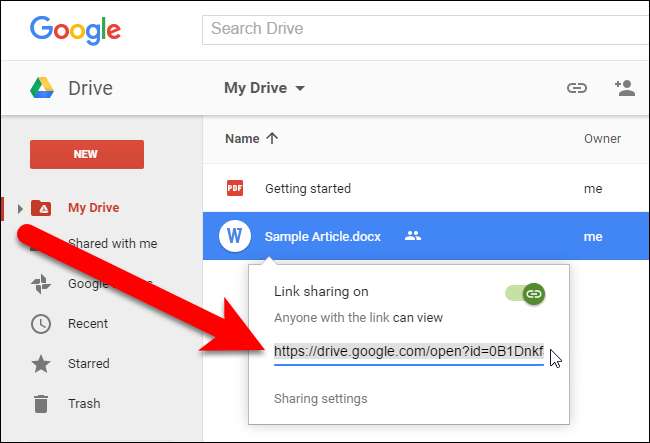Click the PDF icon of Getting started
This screenshot has height=443, width=650.
click(x=235, y=188)
